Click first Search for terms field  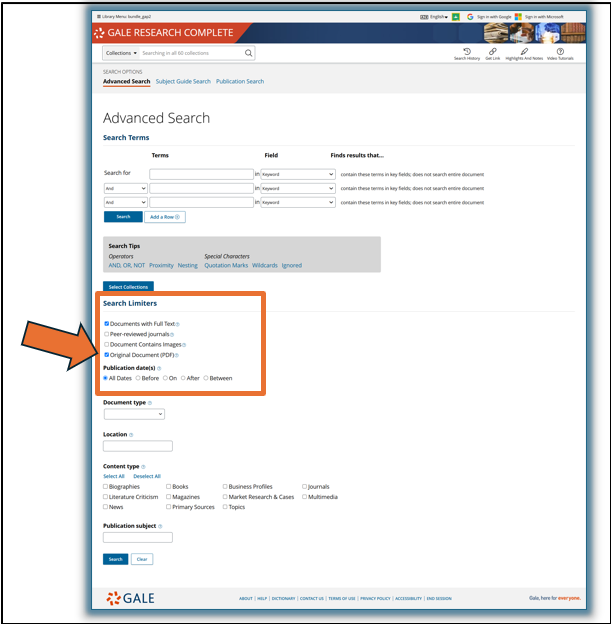point(201,174)
